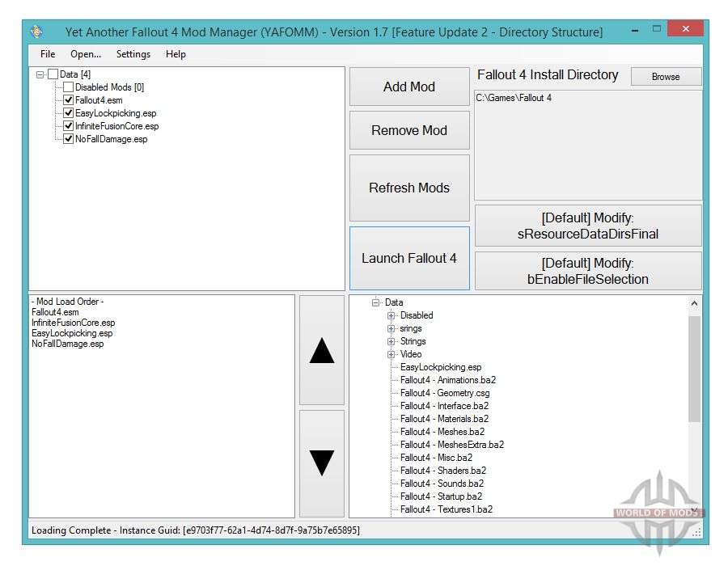Screen dimensions: 728x566
Task: Open the Open... menu
Action: click(x=86, y=54)
